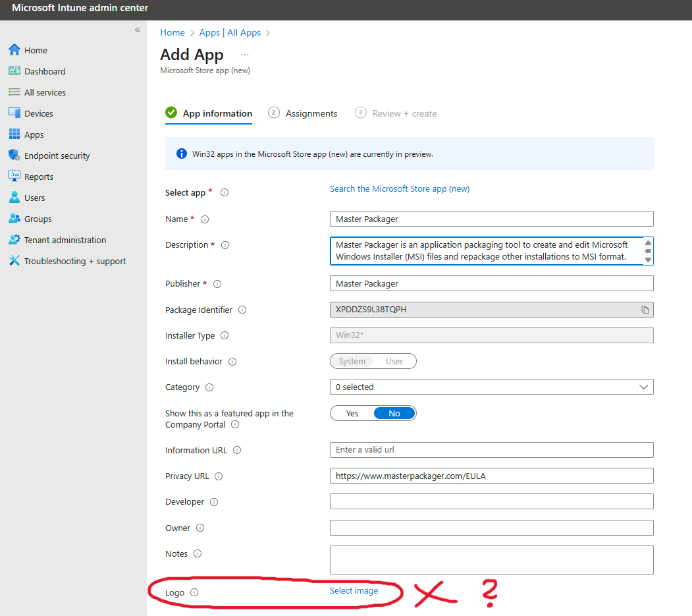Click the Users person icon
This screenshot has height=616, width=692.
click(x=14, y=198)
